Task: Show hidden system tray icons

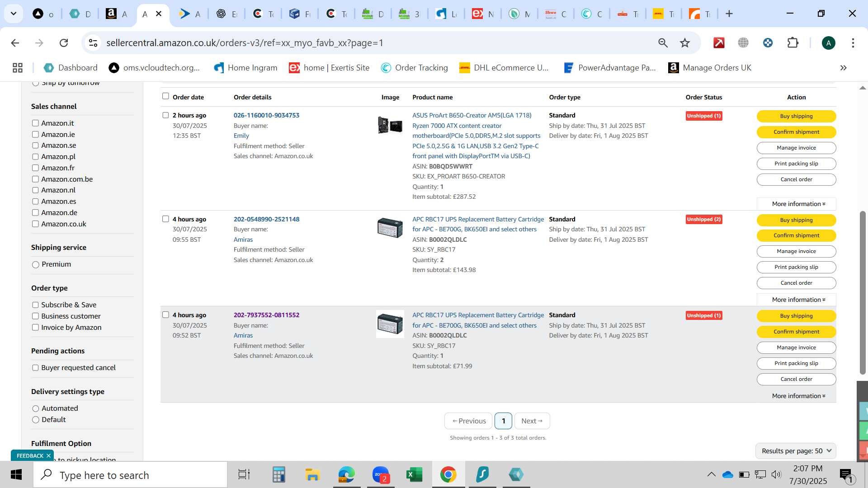Action: coord(711,474)
